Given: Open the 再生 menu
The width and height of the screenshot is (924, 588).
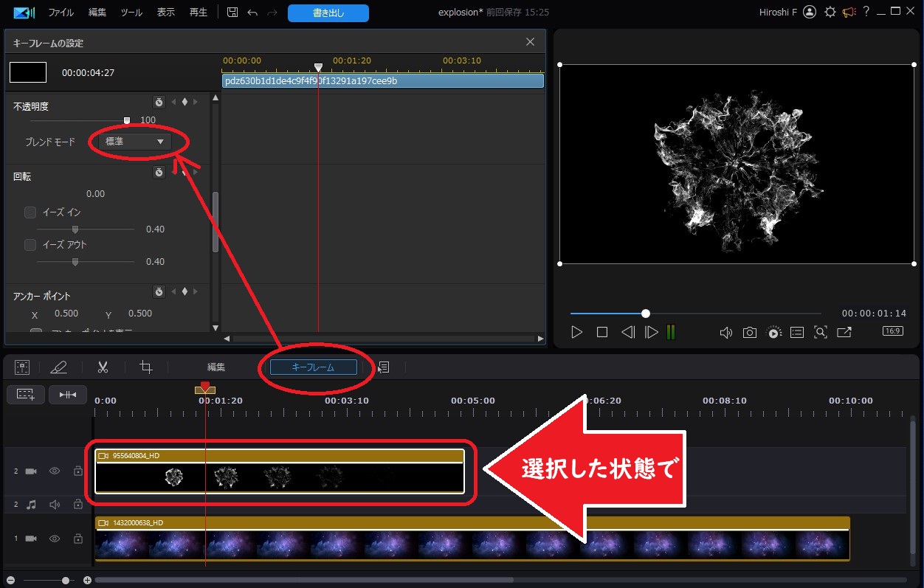Looking at the screenshot, I should (199, 13).
